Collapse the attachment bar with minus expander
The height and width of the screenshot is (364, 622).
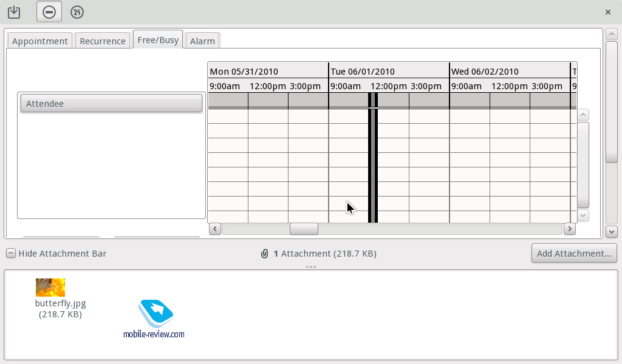click(11, 254)
